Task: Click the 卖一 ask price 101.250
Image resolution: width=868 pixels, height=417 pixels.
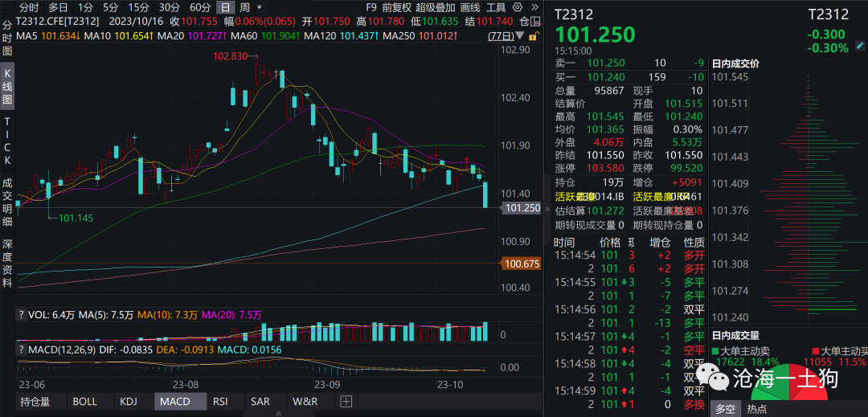Action: coord(606,63)
